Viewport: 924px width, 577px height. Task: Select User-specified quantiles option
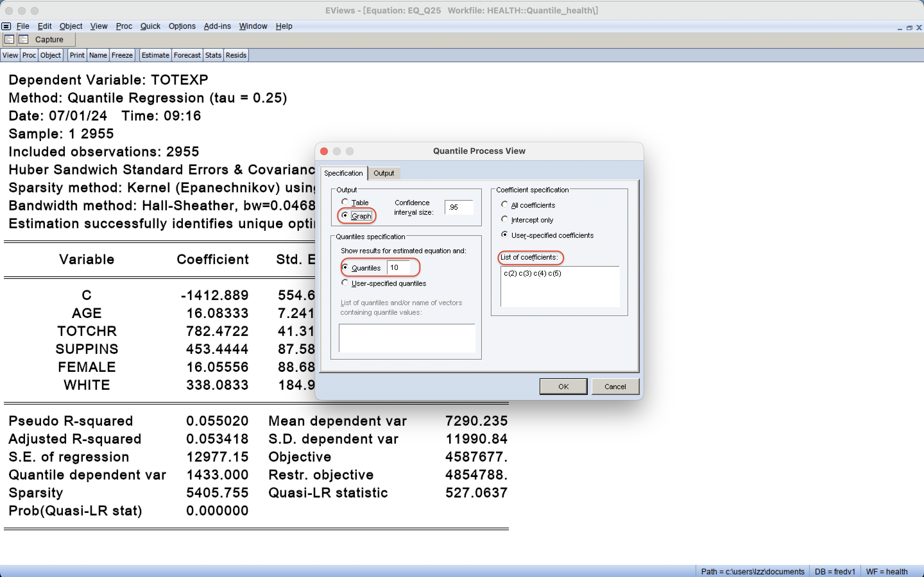point(345,283)
